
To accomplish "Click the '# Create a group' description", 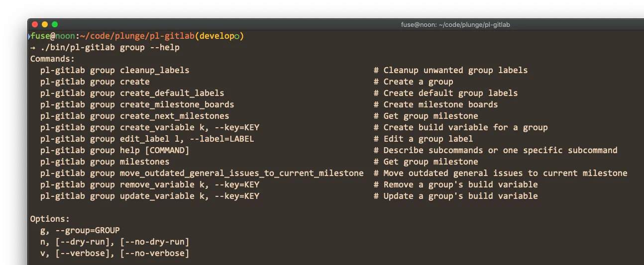I will (x=414, y=82).
